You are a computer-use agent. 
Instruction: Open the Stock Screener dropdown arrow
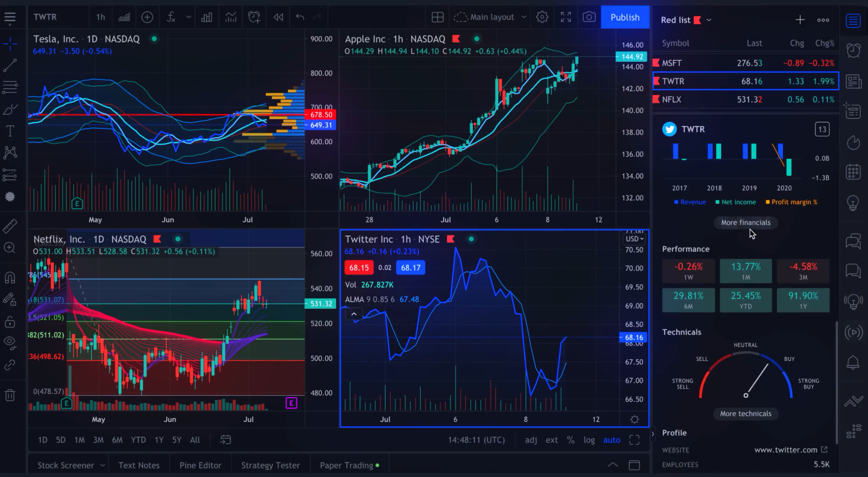[x=102, y=465]
